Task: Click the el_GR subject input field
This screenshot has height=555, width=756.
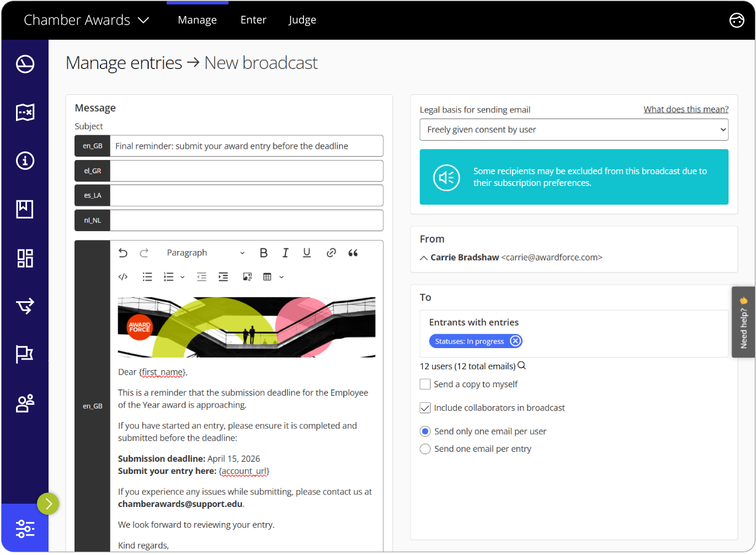Action: pyautogui.click(x=246, y=171)
